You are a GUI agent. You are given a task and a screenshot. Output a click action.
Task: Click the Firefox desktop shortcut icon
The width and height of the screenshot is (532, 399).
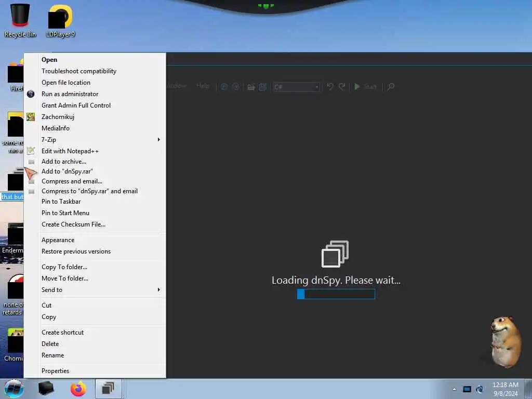[15, 75]
